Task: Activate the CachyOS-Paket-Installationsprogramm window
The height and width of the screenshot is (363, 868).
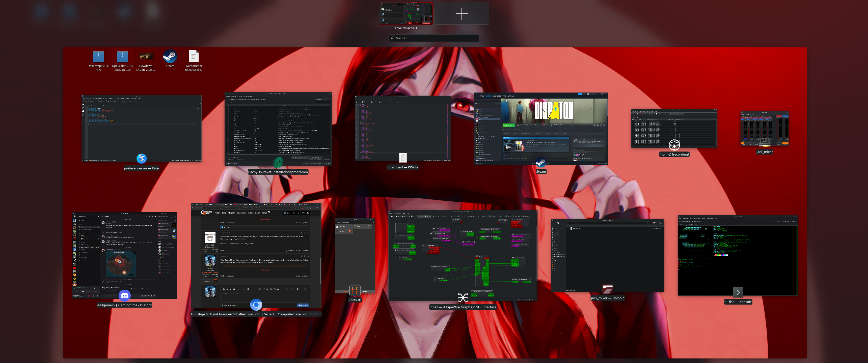Action: tap(278, 128)
